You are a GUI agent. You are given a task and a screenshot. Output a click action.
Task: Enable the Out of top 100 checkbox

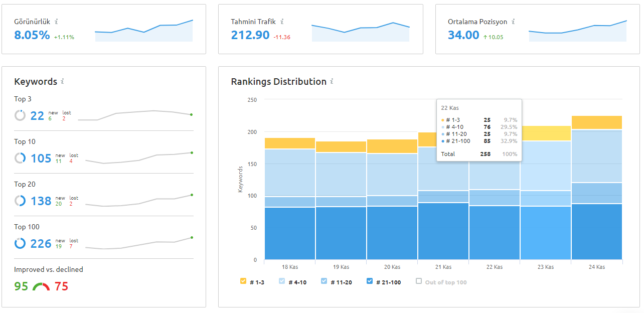pyautogui.click(x=419, y=281)
